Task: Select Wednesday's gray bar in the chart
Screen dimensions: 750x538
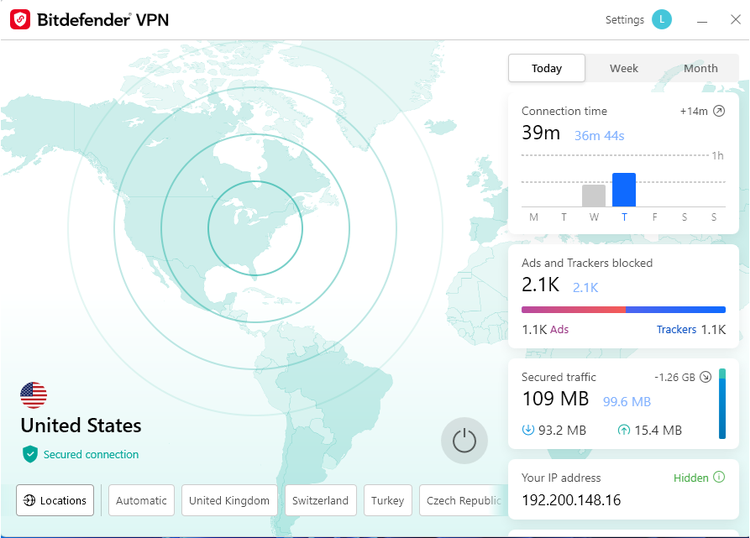Action: click(594, 196)
